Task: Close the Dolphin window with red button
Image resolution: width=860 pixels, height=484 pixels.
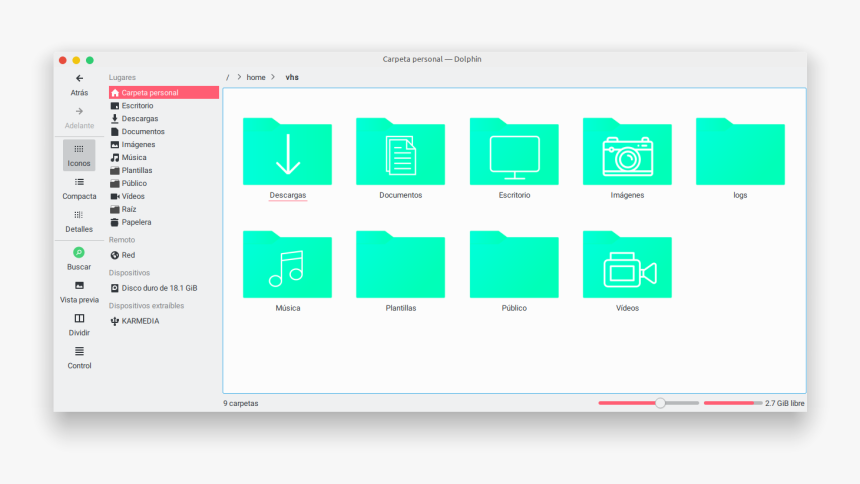Action: 63,60
